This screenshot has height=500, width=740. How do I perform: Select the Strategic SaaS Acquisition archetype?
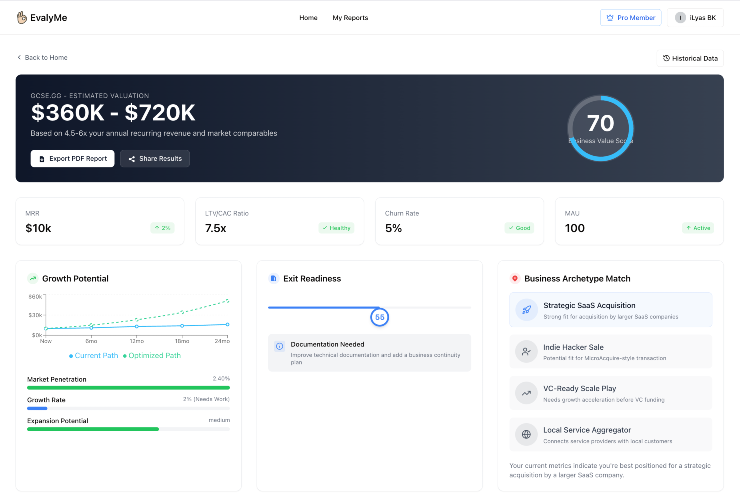click(x=611, y=310)
